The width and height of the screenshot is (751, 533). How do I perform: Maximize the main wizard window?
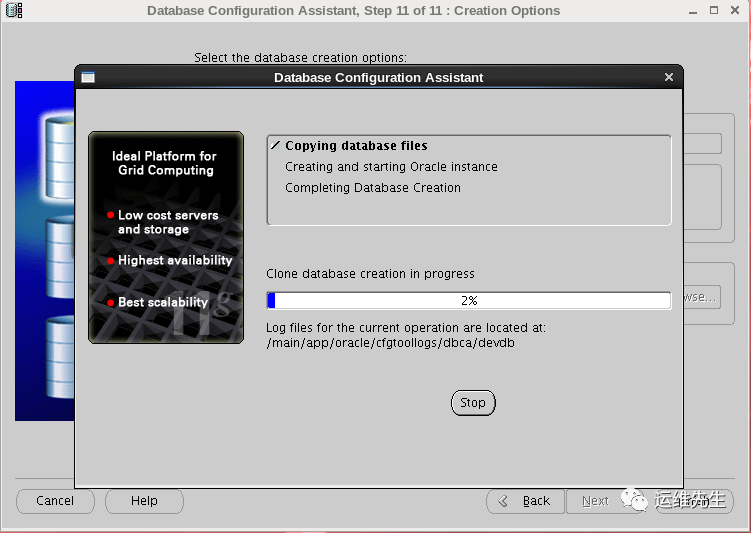pyautogui.click(x=714, y=10)
